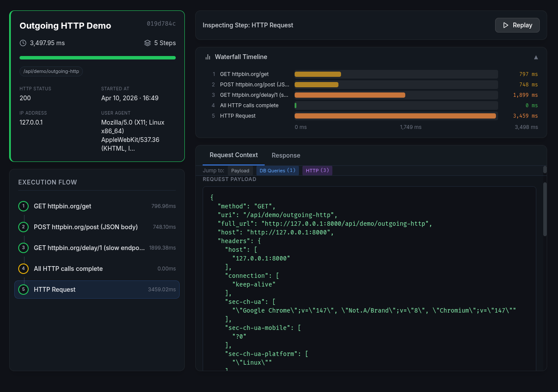The image size is (558, 392).
Task: Jump to the Payload section
Action: 240,171
